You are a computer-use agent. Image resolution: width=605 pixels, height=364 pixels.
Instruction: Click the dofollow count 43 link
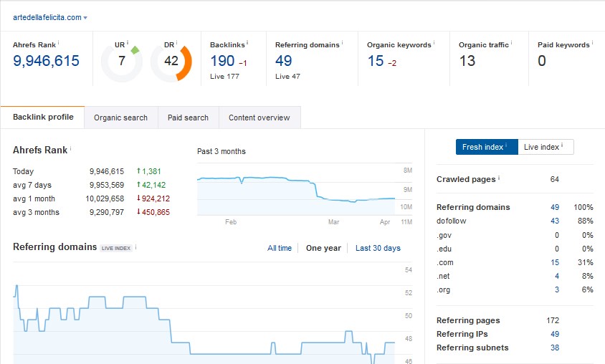tap(554, 221)
